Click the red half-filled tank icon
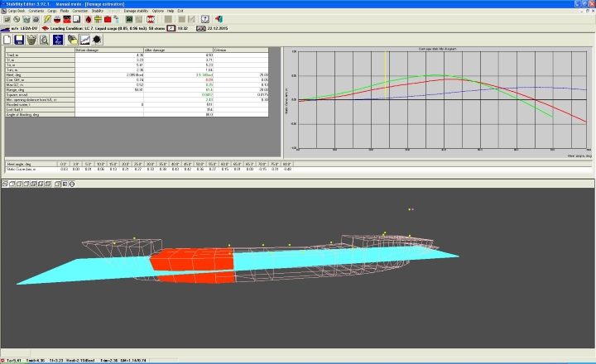Screen dimensions: 596x364 click(57, 19)
